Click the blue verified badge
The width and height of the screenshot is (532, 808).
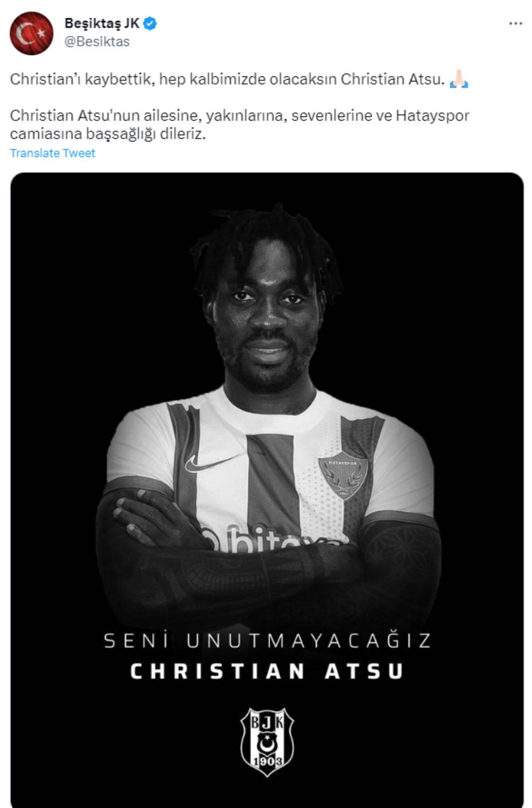point(151,23)
